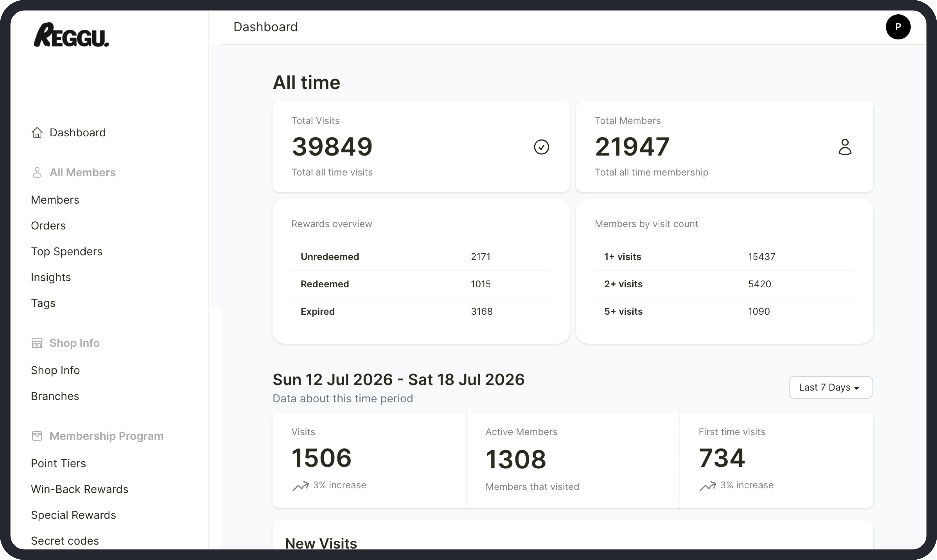937x560 pixels.
Task: Click the 734 First time visits figure
Action: [722, 458]
